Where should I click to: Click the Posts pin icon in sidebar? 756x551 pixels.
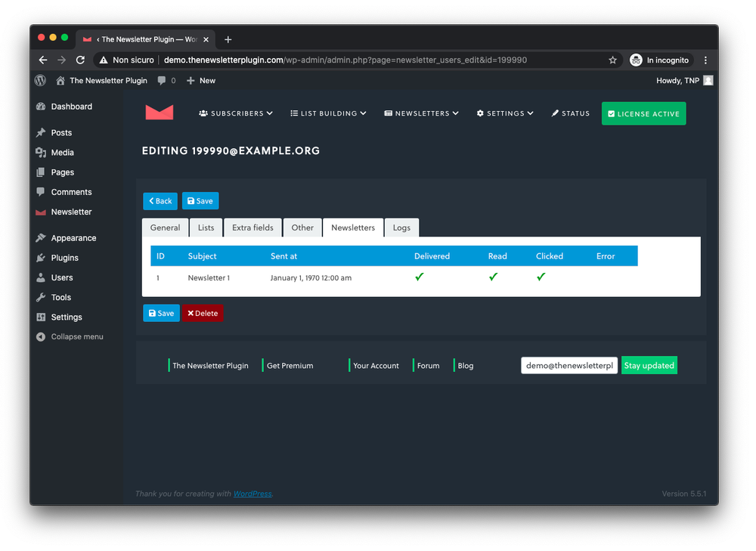pos(41,132)
